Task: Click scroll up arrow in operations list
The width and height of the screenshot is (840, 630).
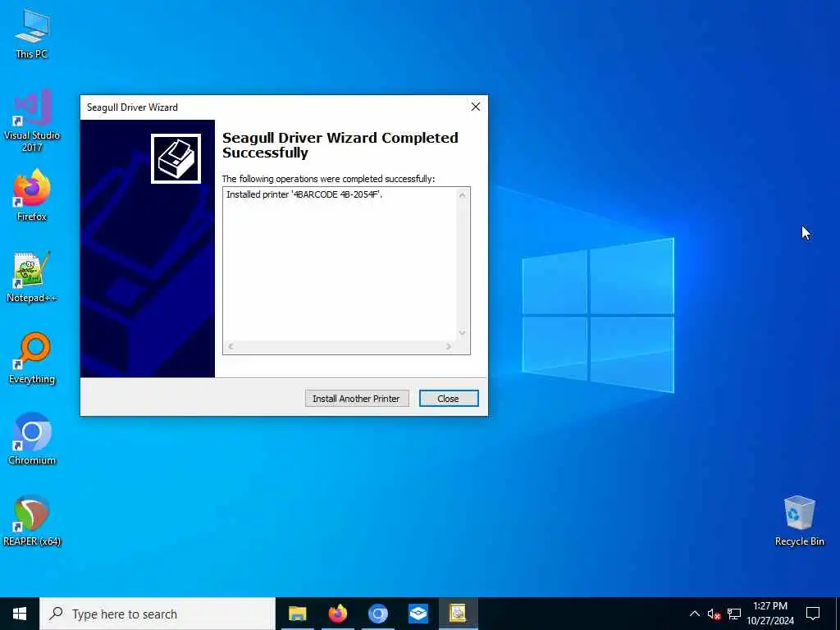Action: coord(463,195)
